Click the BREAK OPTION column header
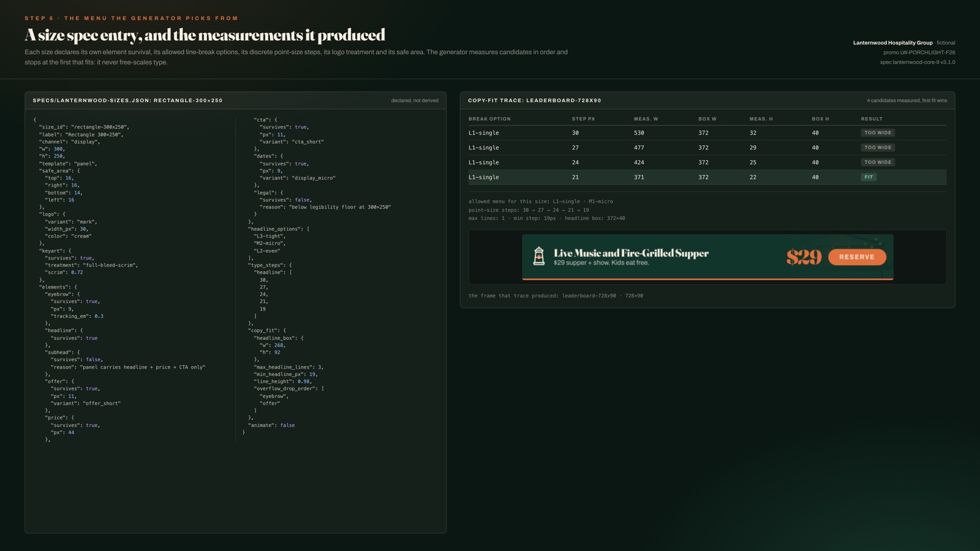 tap(489, 119)
